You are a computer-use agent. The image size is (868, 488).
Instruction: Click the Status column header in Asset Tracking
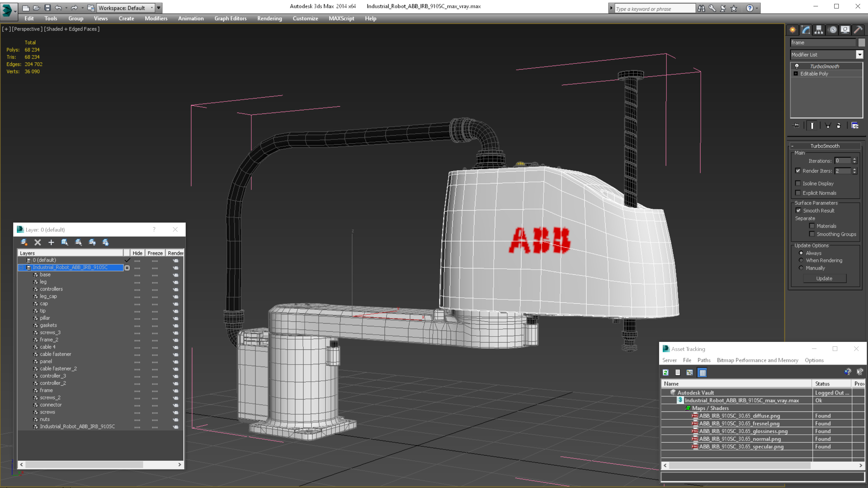pyautogui.click(x=831, y=383)
